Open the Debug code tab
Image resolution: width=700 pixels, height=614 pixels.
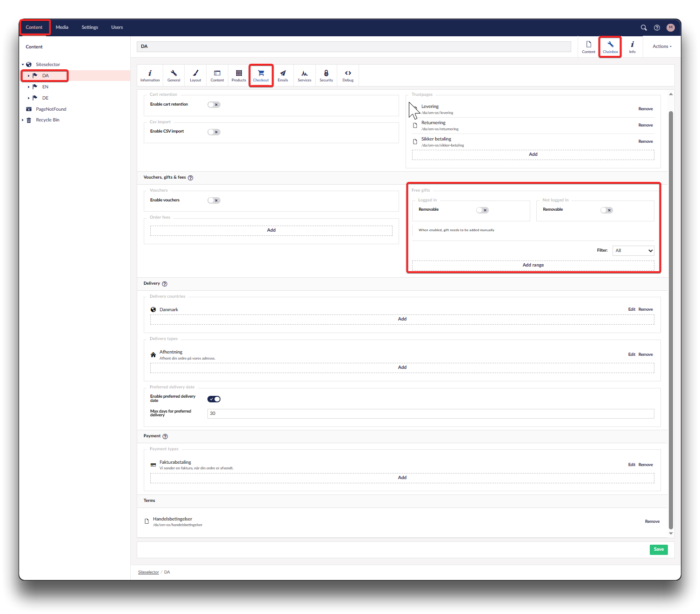coord(348,76)
